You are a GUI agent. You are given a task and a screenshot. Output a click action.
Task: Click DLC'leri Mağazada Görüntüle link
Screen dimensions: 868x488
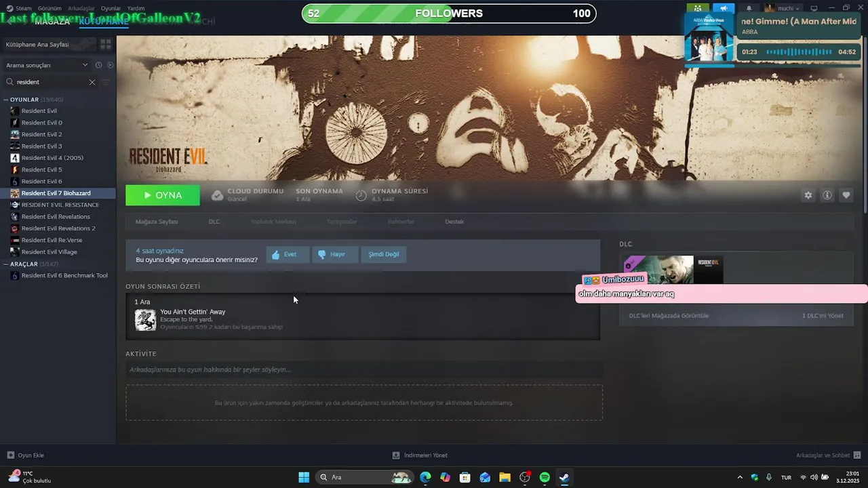point(669,316)
